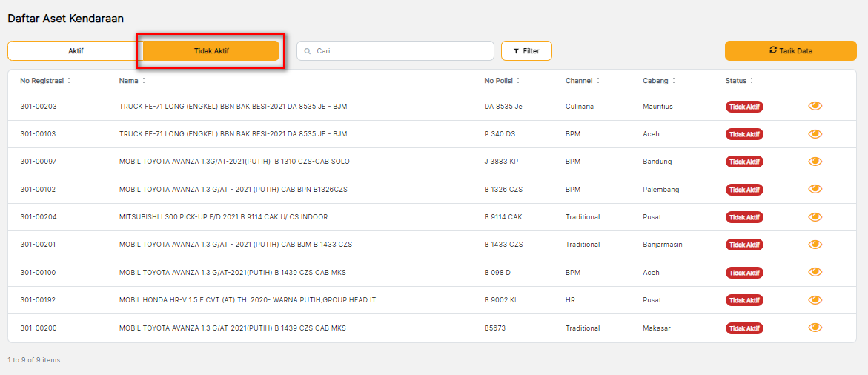Viewport: 868px width, 375px height.
Task: Click Tidak Aktif badge on row 301-00100
Action: point(744,273)
